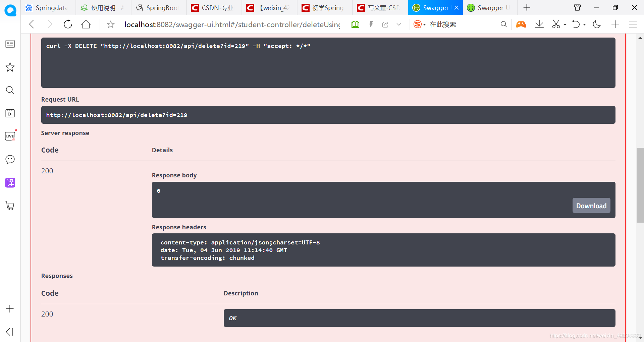Viewport: 644px width, 342px height.
Task: Click the scrollbar down arrow
Action: 640,338
